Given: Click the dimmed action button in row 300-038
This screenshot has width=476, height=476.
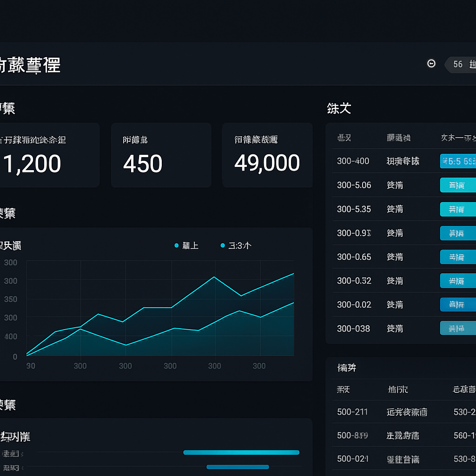Looking at the screenshot, I should pyautogui.click(x=458, y=328).
